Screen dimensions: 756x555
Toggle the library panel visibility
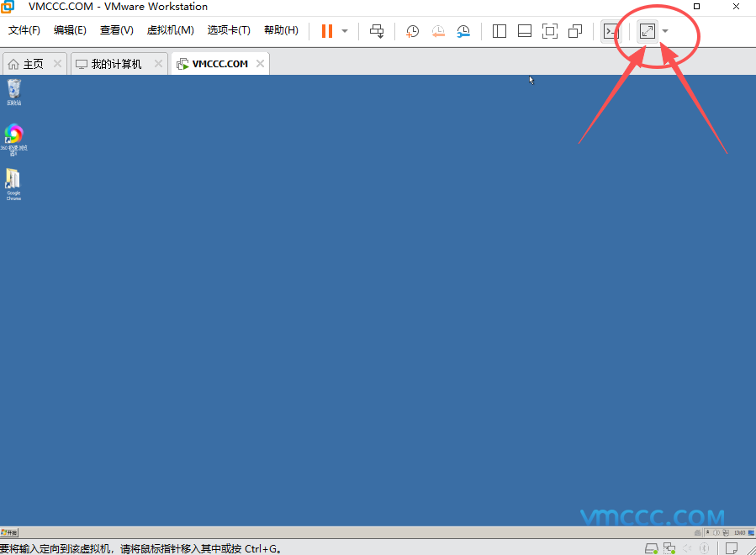[x=500, y=31]
